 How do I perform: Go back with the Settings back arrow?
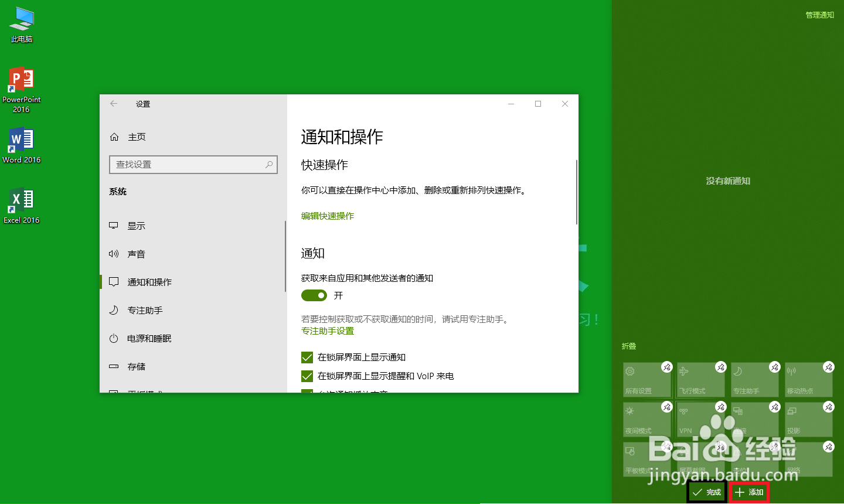tap(114, 104)
